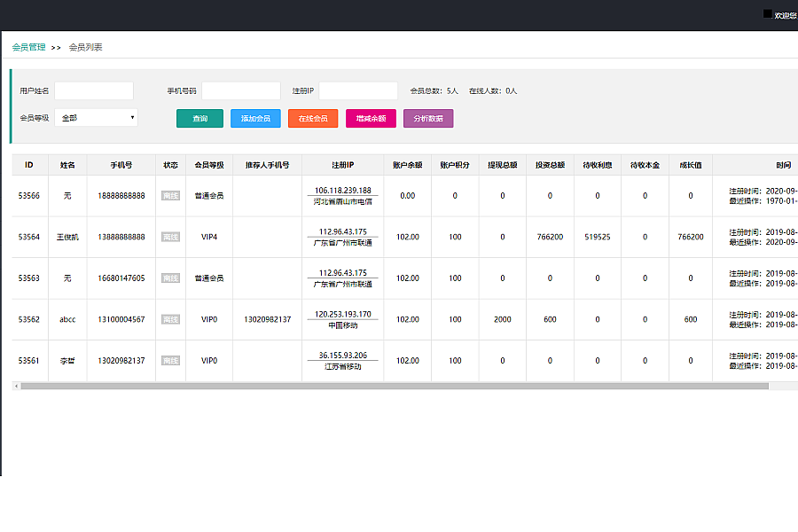
Task: Click the pink 增减余额 button
Action: pyautogui.click(x=371, y=118)
